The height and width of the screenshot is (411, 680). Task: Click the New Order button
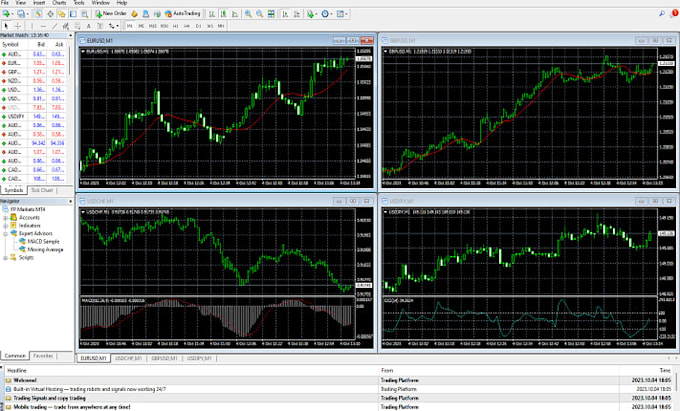(111, 14)
